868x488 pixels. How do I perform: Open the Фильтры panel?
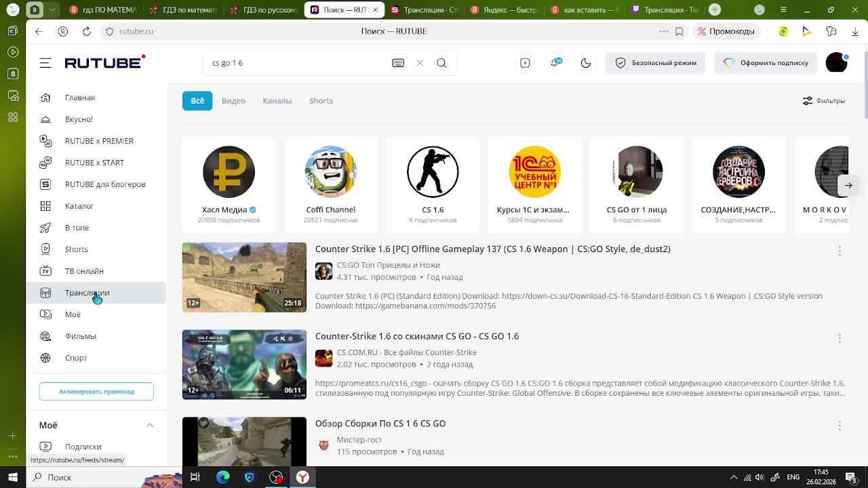tap(824, 101)
